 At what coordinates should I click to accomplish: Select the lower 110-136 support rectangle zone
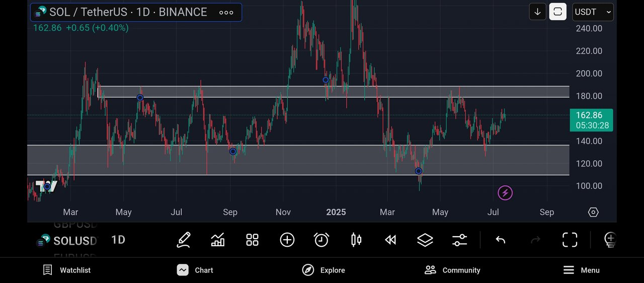click(298, 160)
